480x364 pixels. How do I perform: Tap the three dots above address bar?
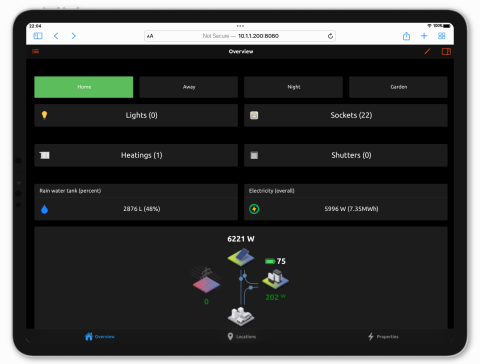pos(240,26)
